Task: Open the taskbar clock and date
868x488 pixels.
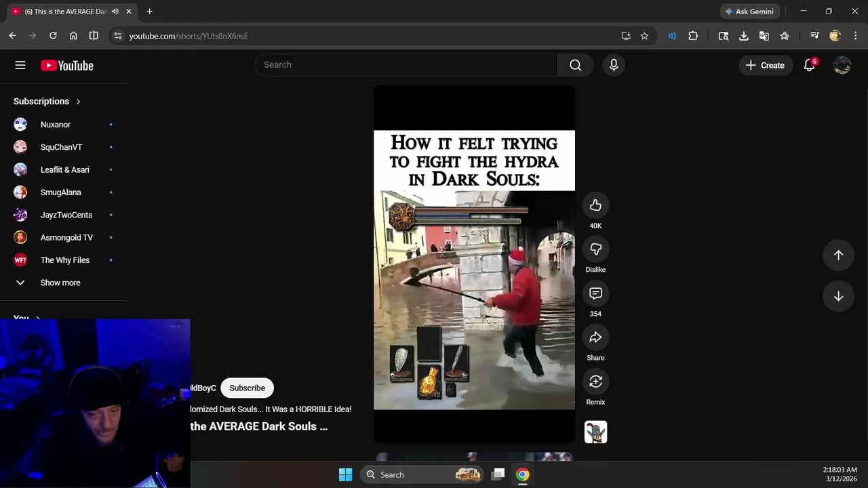Action: tap(839, 474)
